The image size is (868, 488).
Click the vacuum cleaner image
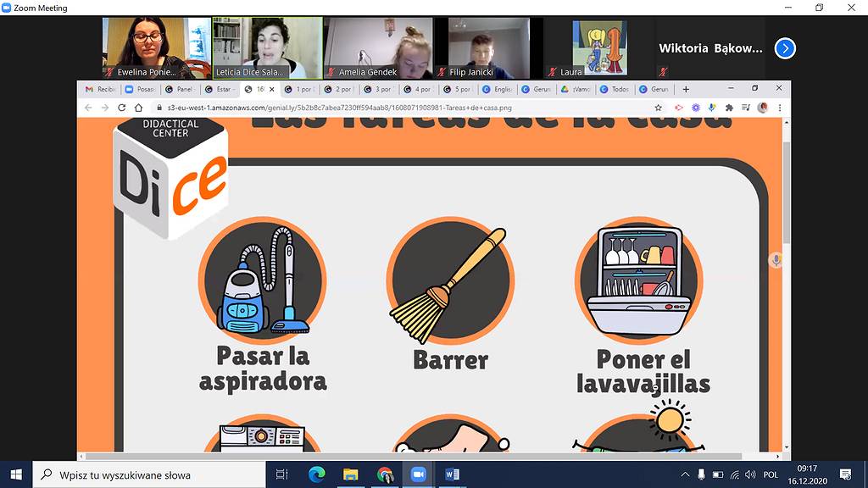click(x=263, y=280)
